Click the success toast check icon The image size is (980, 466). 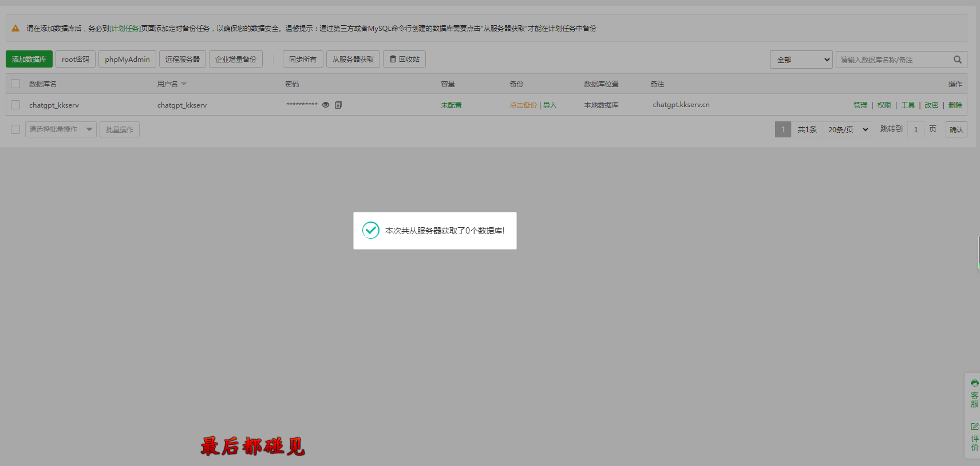tap(371, 231)
